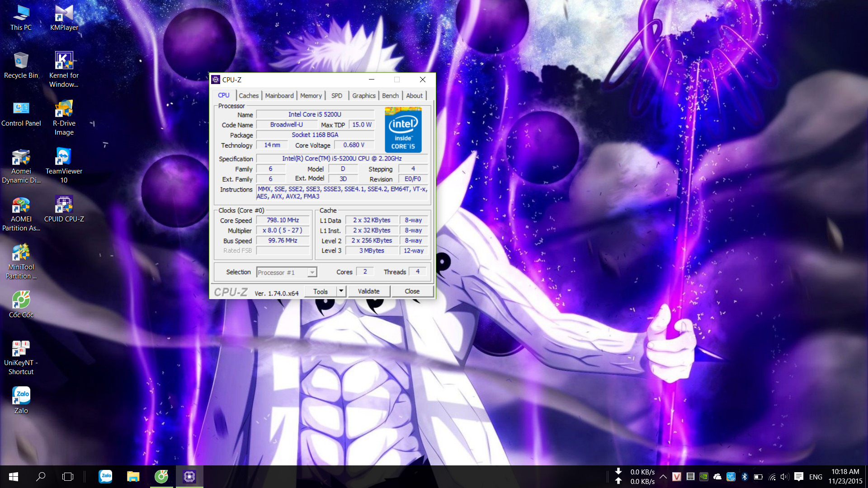Select the KMPlayer desktop shortcut
The image size is (868, 488).
[64, 18]
